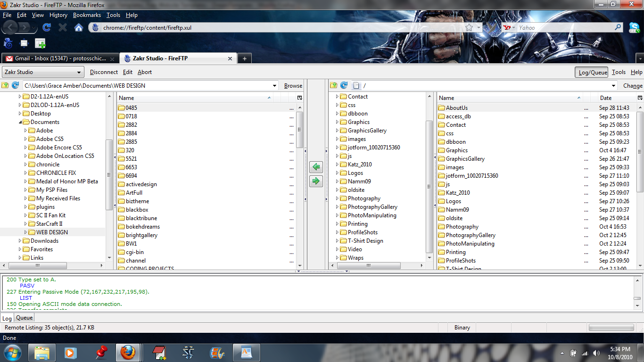Open Windows Explorer from taskbar

tap(42, 352)
